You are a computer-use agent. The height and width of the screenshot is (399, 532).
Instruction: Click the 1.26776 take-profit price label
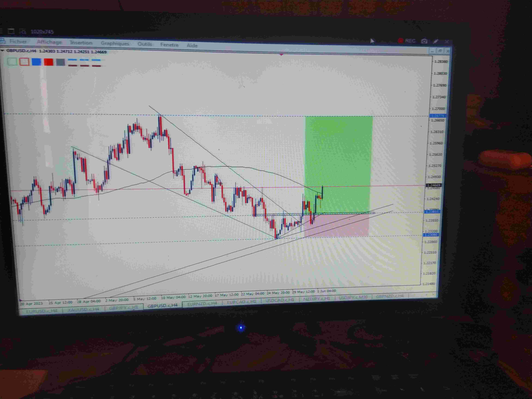437,116
